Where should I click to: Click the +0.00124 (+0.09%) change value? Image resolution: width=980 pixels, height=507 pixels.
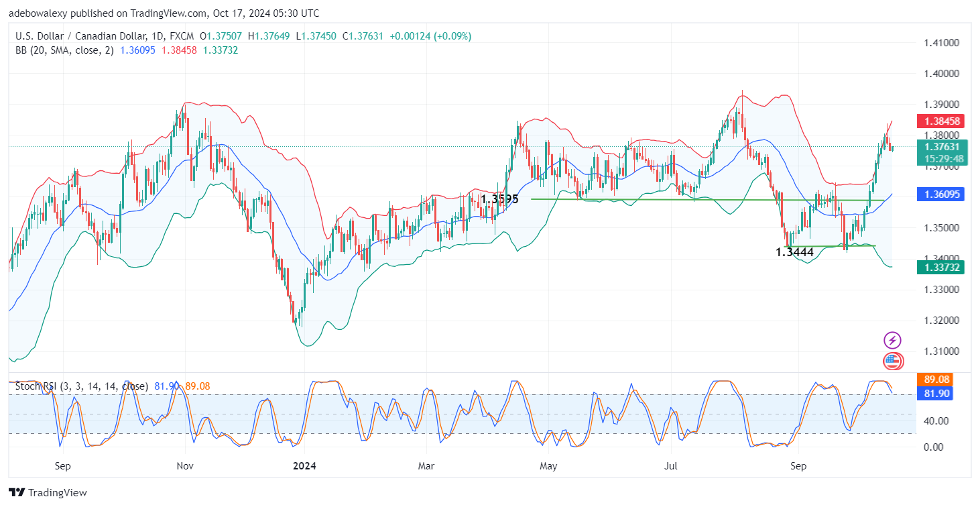(429, 36)
